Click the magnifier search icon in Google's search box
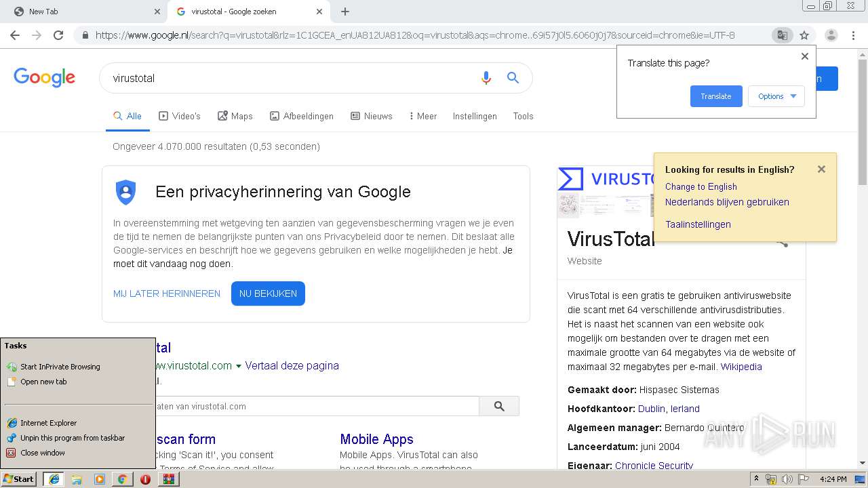This screenshot has height=488, width=868. point(513,78)
